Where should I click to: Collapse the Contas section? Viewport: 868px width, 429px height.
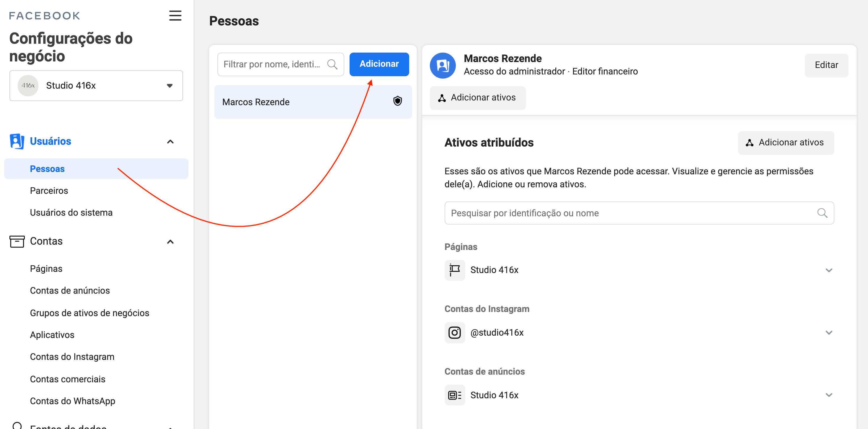click(x=170, y=242)
